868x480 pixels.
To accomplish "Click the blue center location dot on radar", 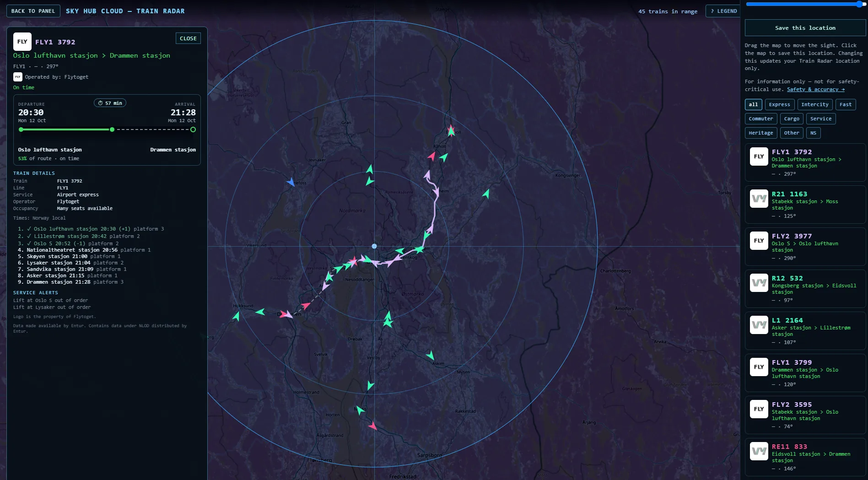I will pos(374,246).
